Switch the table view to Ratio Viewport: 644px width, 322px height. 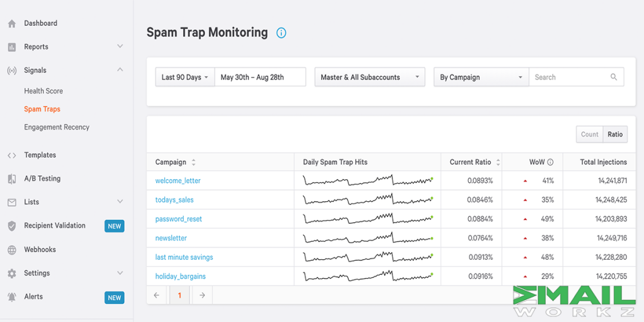click(615, 134)
